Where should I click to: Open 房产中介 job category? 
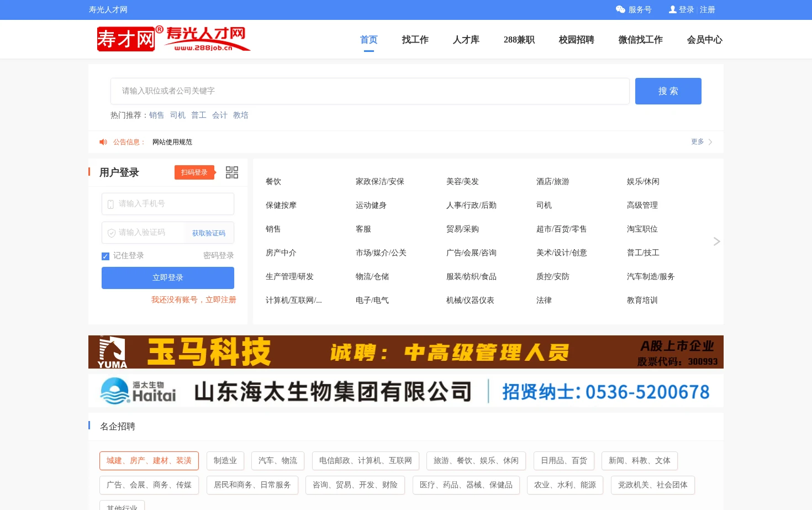point(281,253)
